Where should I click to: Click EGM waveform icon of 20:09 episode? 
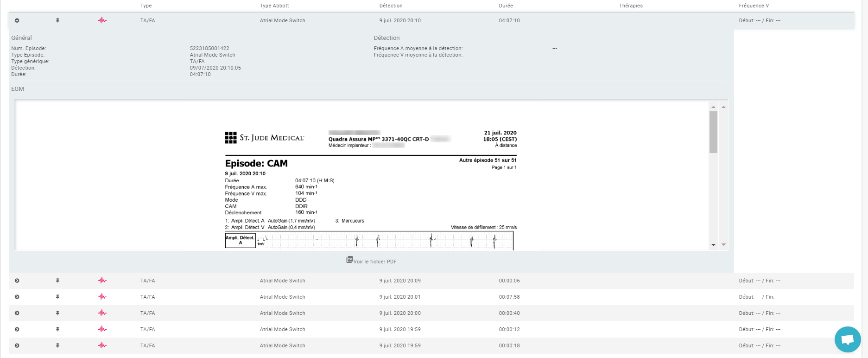[102, 281]
